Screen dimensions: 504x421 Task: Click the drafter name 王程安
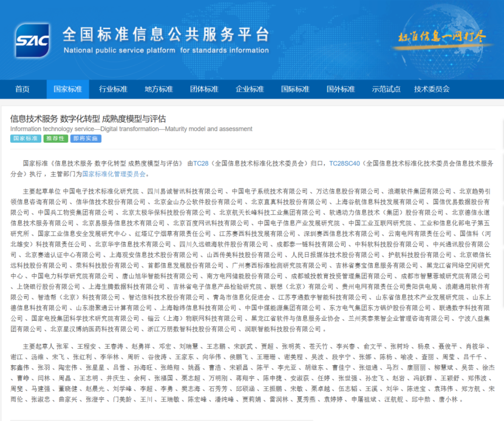(x=87, y=346)
